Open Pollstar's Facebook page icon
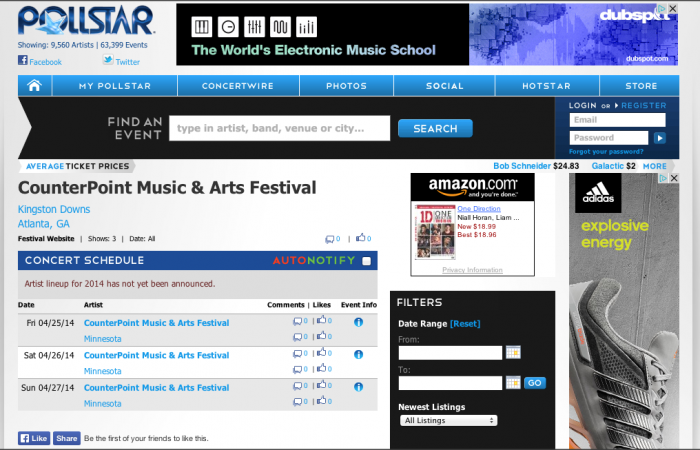Viewport: 700px width, 450px height. 23,62
